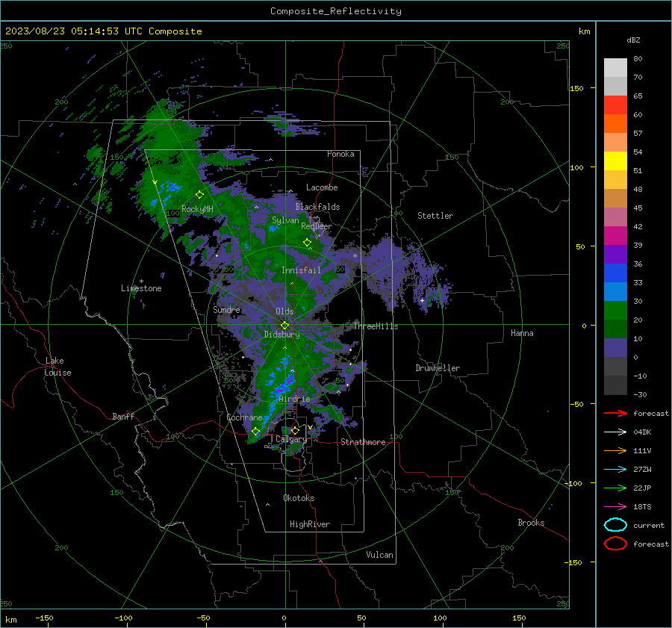Click the cyan current ellipse icon
The height and width of the screenshot is (628, 672).
615,525
